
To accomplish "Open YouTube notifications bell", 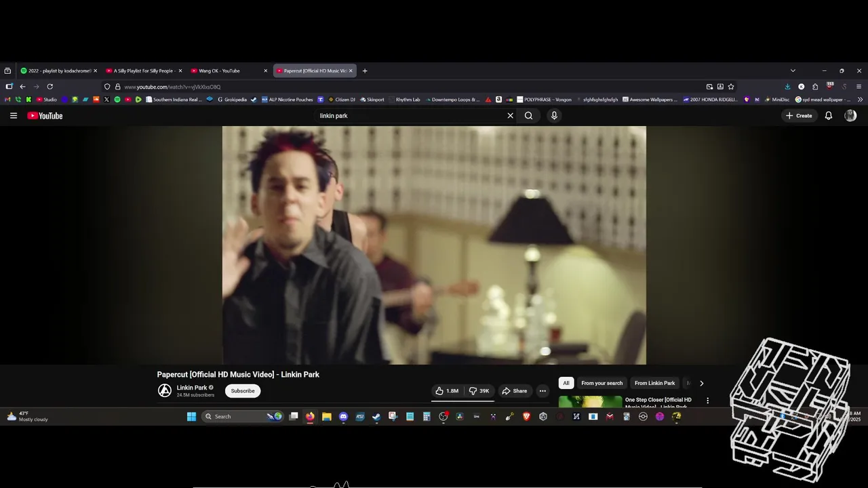I will pyautogui.click(x=828, y=116).
